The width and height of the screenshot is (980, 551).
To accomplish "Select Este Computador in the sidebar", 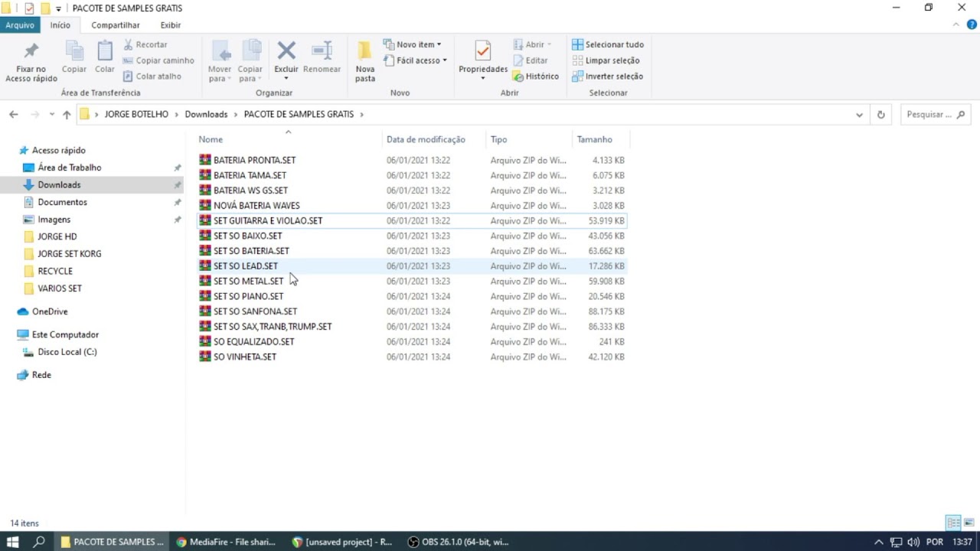I will point(65,334).
